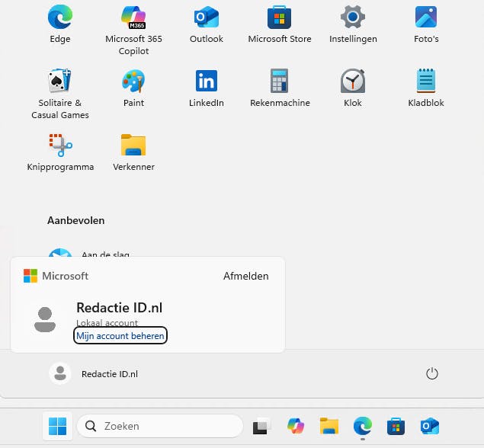Click the Zoeken search box

160,426
